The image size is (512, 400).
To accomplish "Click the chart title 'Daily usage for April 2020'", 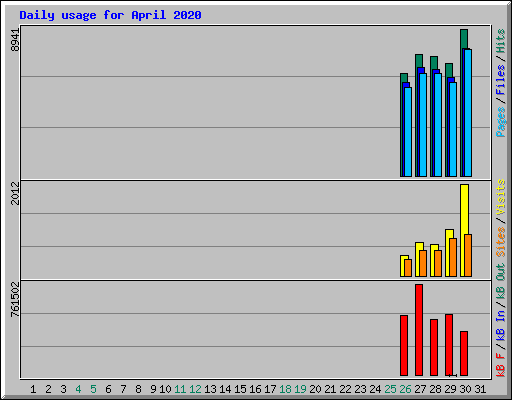I will (x=110, y=15).
